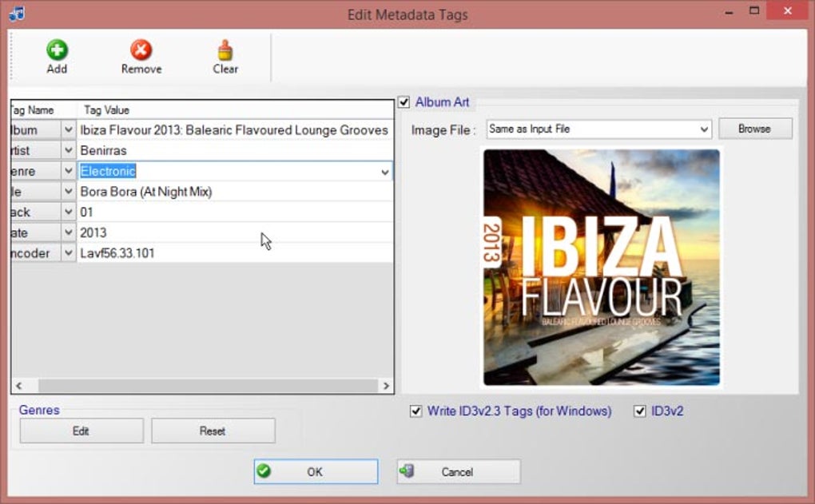Open the Image File dropdown
815x504 pixels.
tap(704, 129)
